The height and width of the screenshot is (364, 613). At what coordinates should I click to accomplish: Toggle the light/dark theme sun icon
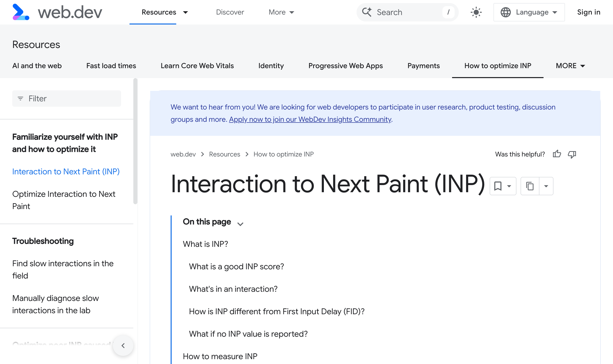tap(476, 12)
